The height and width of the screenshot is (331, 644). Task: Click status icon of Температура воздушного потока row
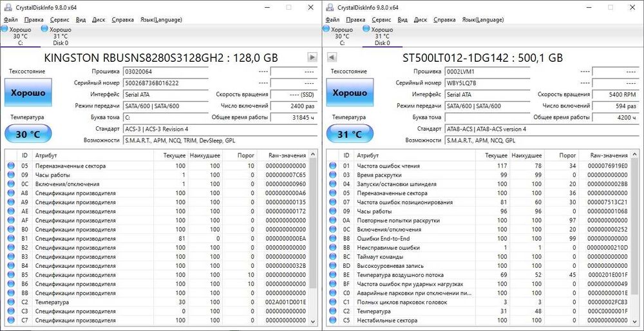333,275
